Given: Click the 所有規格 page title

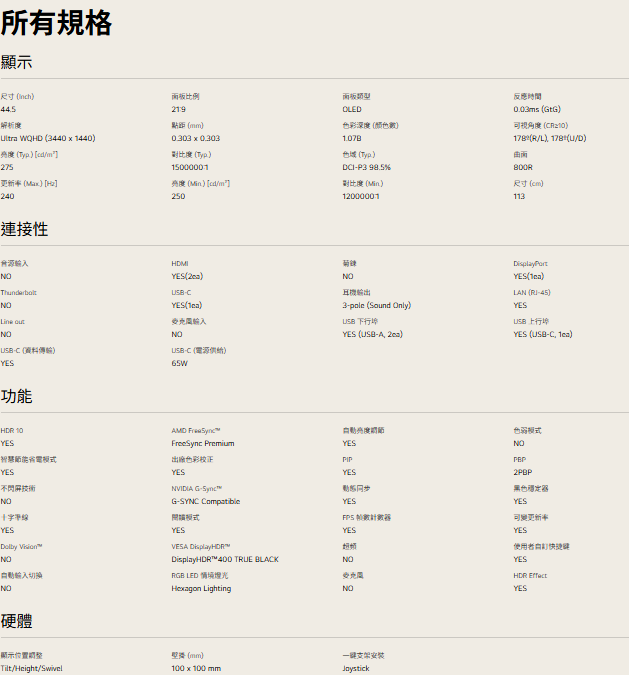Looking at the screenshot, I should tap(56, 23).
